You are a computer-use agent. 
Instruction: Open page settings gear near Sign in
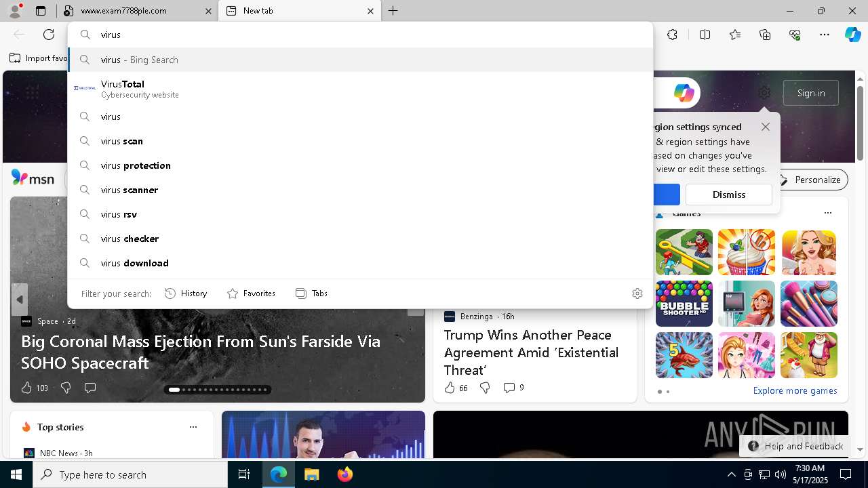(x=764, y=93)
